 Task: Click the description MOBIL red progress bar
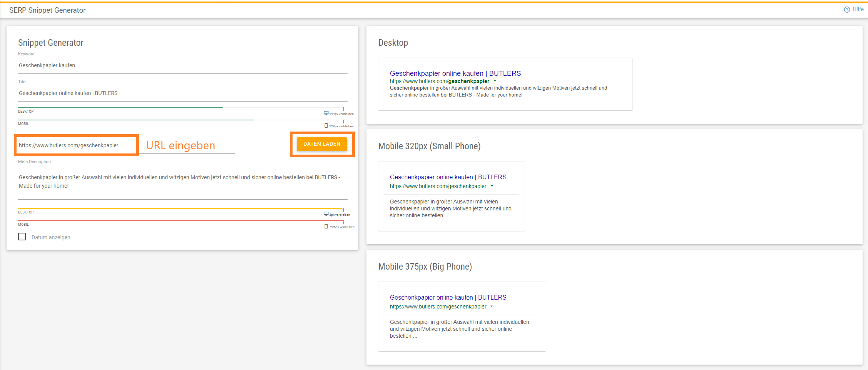pyautogui.click(x=181, y=221)
